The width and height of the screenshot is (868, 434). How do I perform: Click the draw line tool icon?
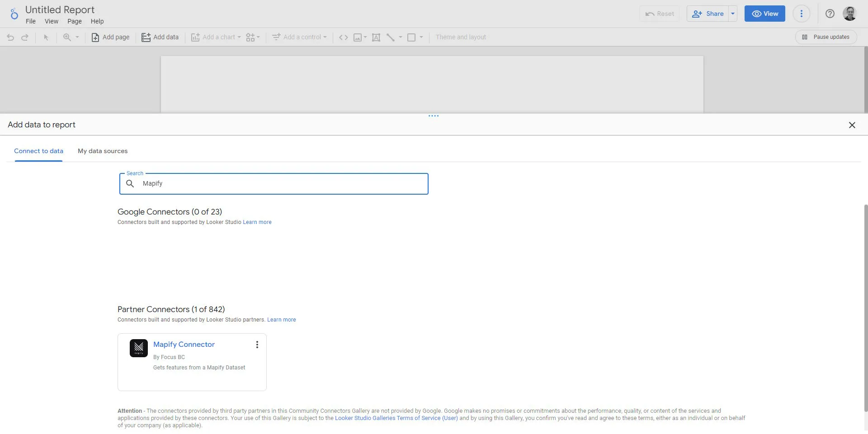[391, 37]
